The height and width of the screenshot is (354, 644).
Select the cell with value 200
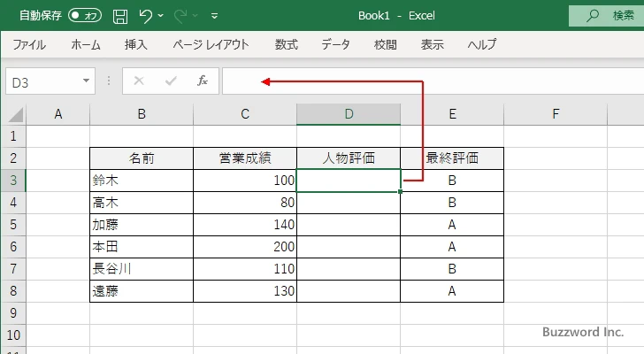[x=245, y=247]
